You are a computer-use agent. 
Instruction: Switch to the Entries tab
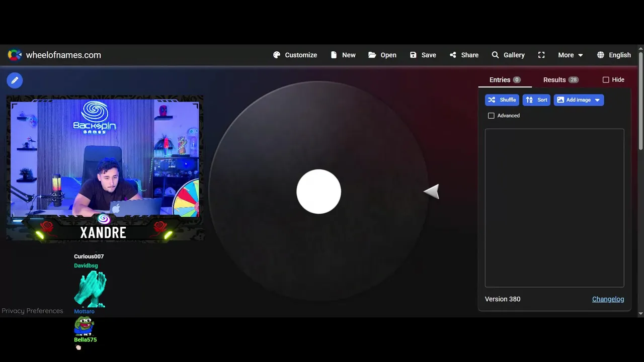[x=505, y=80]
